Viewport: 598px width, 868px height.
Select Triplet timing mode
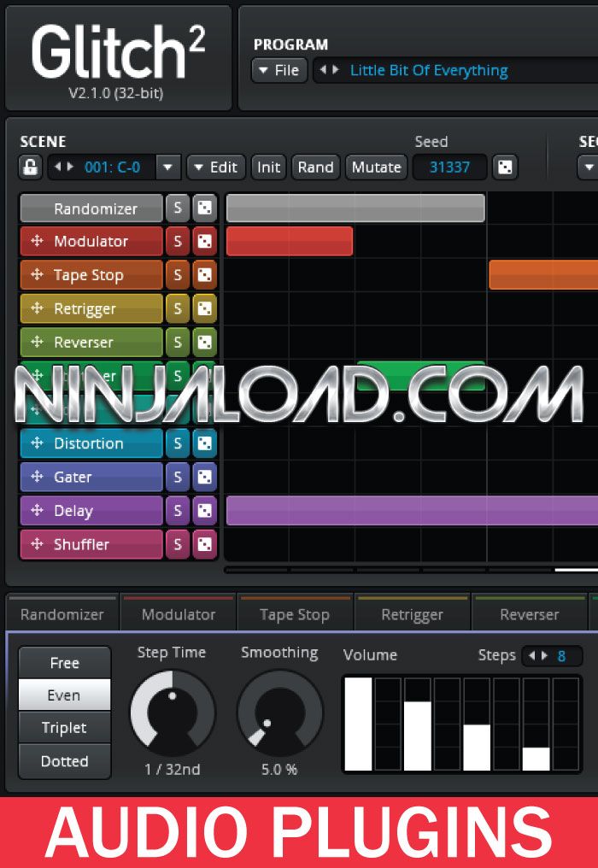click(x=65, y=727)
